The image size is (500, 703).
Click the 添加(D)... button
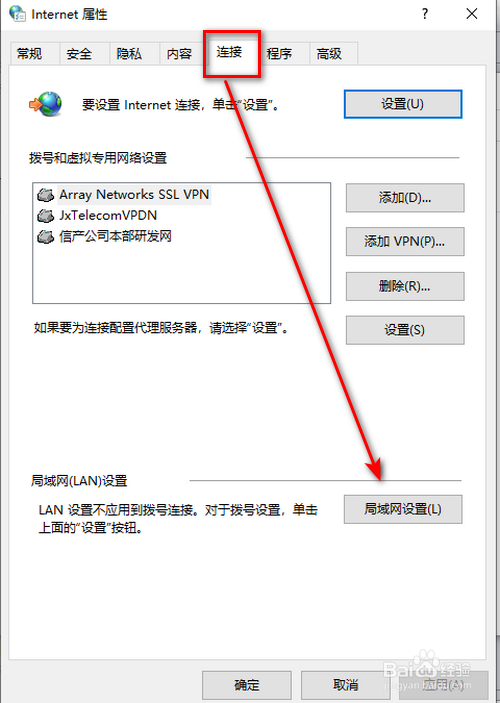pyautogui.click(x=405, y=198)
